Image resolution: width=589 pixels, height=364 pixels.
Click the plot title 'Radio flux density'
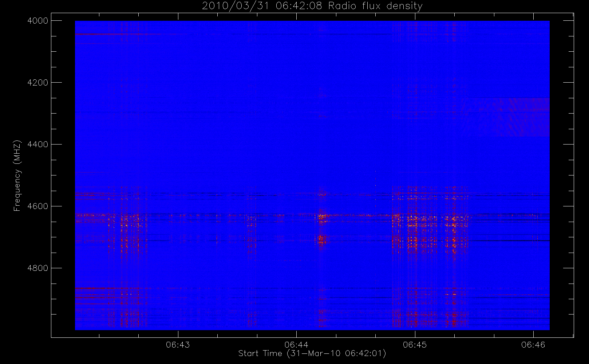point(375,6)
